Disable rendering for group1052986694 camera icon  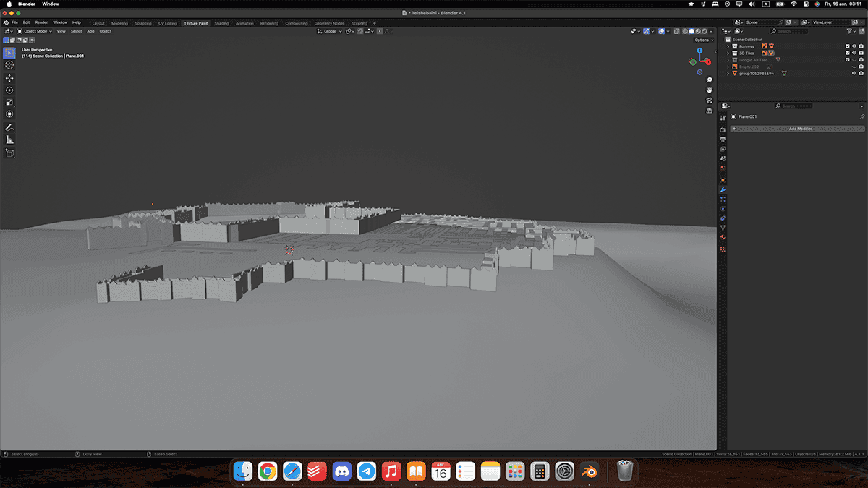tap(861, 73)
